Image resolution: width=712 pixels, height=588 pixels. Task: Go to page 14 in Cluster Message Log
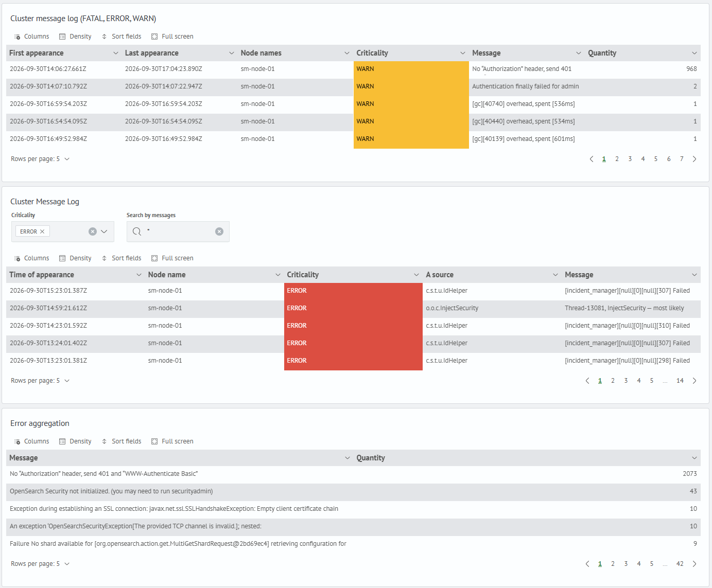coord(680,381)
